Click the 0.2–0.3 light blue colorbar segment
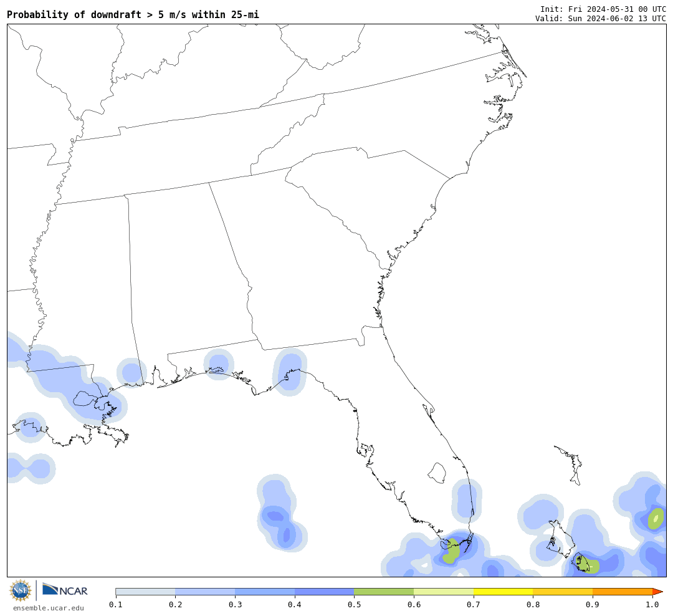The image size is (673, 616). click(x=205, y=592)
